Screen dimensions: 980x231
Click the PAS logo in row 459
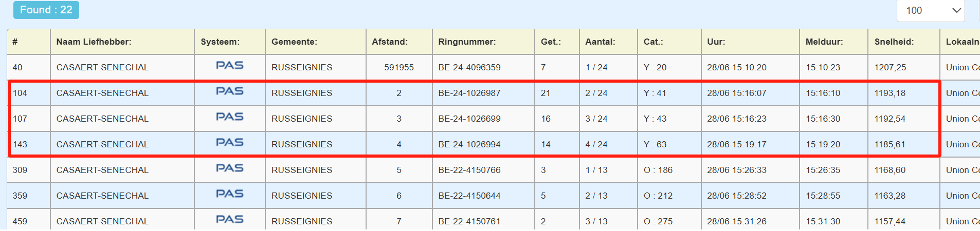(x=229, y=220)
